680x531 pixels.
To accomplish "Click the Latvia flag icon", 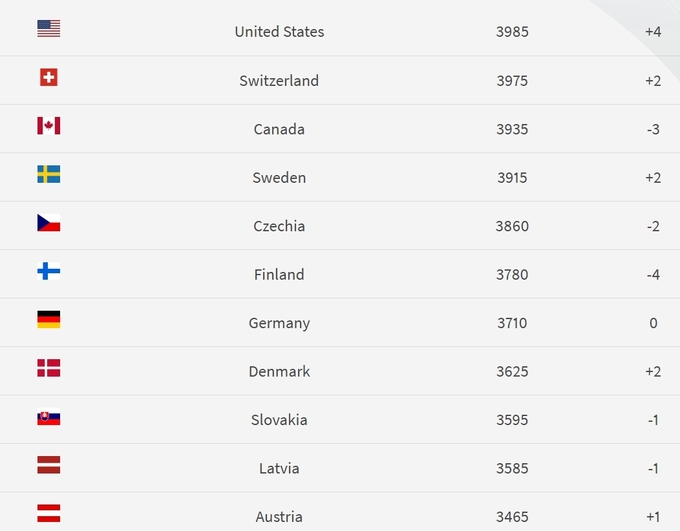I will (x=48, y=465).
